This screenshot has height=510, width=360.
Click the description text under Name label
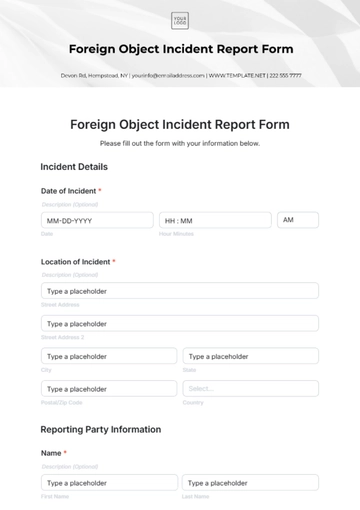(x=70, y=466)
